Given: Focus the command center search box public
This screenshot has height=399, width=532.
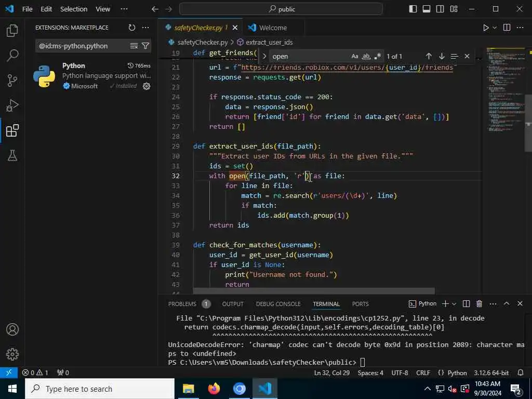Looking at the screenshot, I should pyautogui.click(x=281, y=9).
